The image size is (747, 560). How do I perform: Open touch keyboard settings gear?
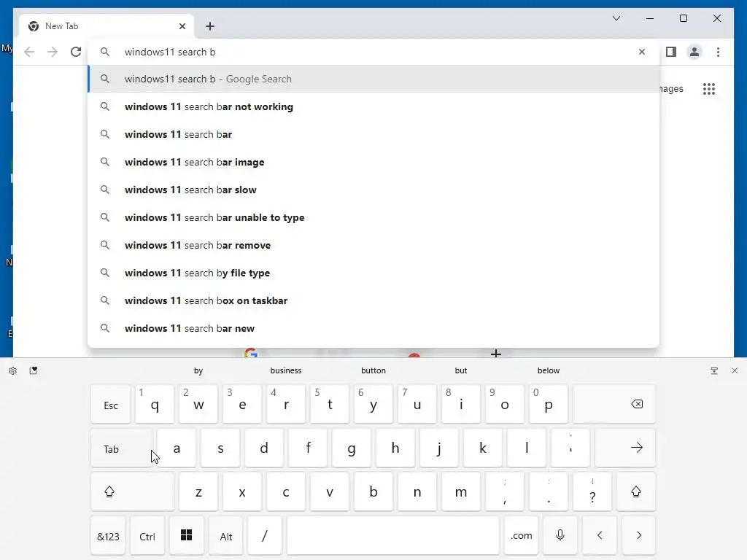[13, 370]
